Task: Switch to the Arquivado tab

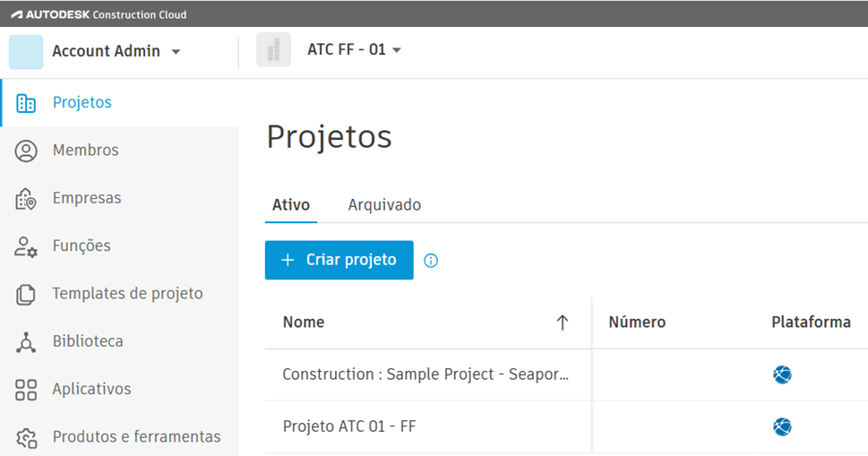Action: (384, 205)
